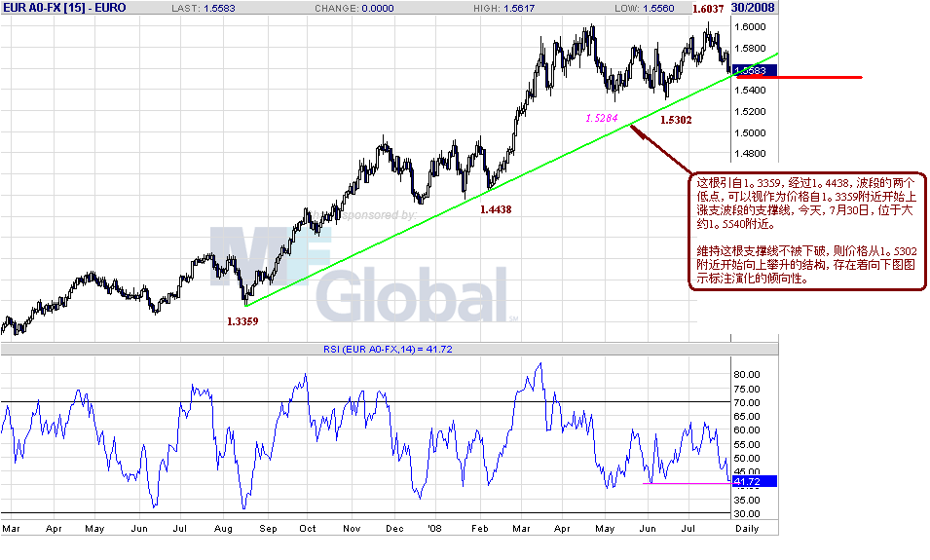
Task: Click the magenta 1.5284 low label
Action: (602, 118)
